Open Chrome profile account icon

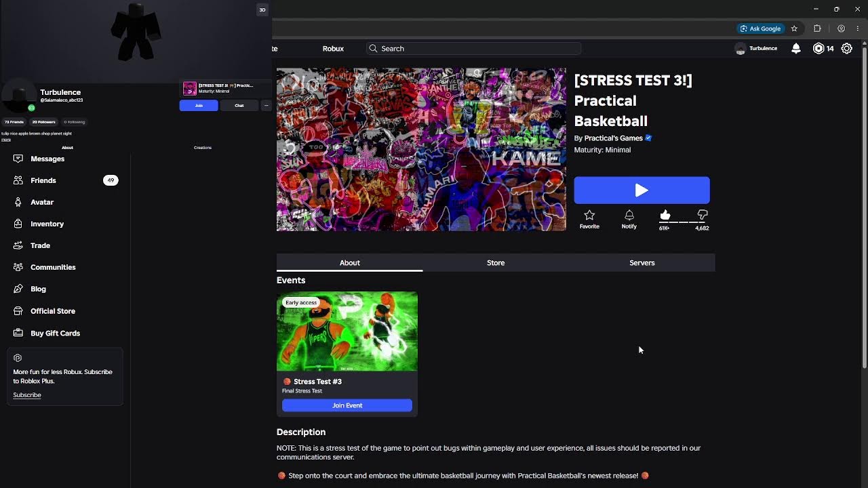(x=841, y=28)
